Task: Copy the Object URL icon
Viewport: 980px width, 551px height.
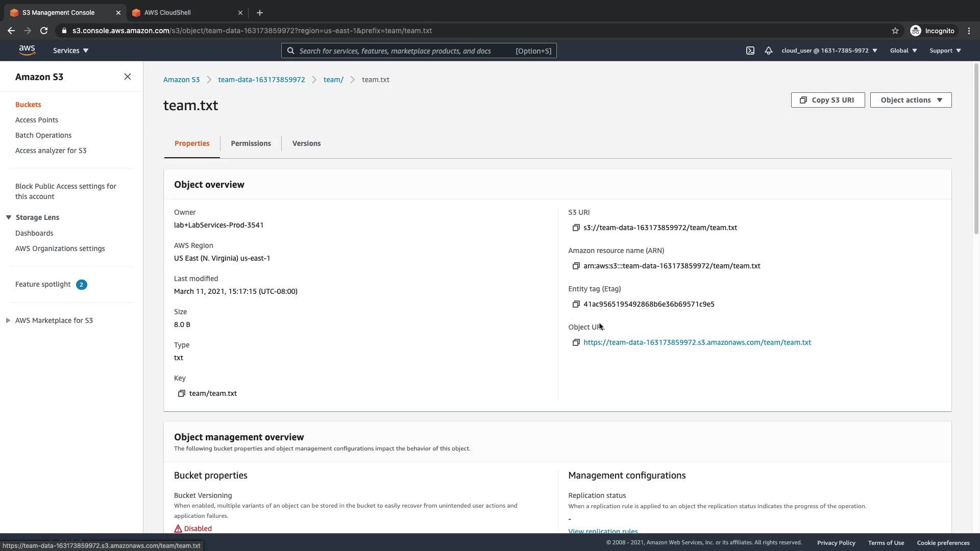Action: pos(576,342)
